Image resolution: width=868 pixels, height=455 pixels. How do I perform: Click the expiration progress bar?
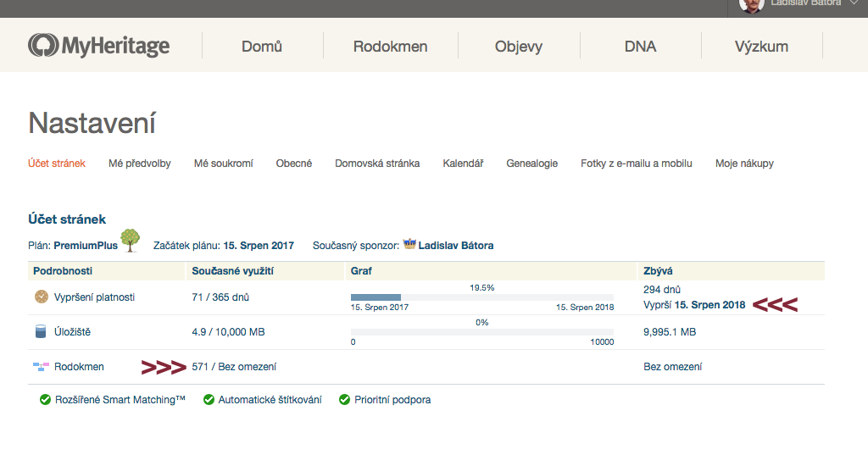click(481, 297)
